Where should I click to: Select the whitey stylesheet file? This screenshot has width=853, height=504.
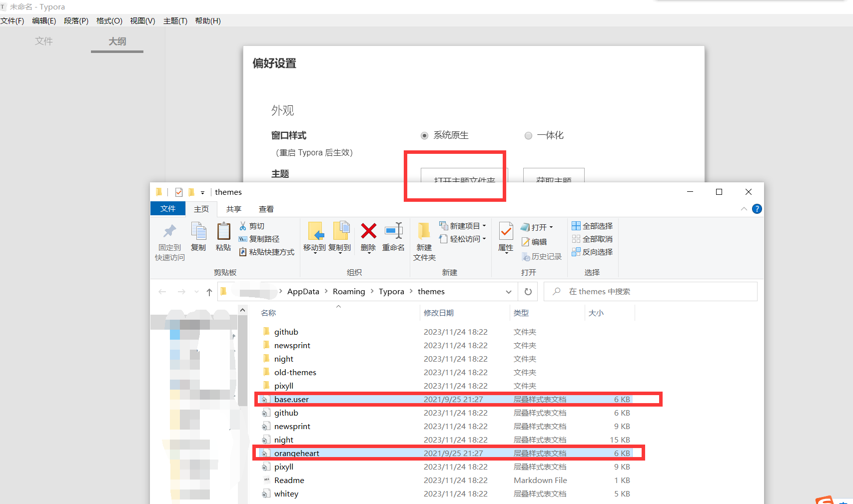click(x=446, y=494)
